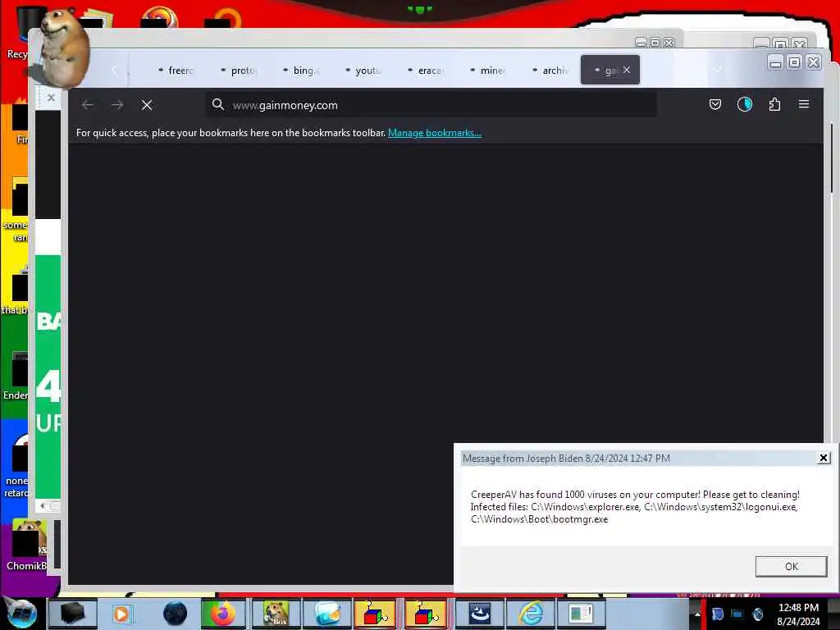
Task: Close the active gai tab
Action: tap(627, 71)
